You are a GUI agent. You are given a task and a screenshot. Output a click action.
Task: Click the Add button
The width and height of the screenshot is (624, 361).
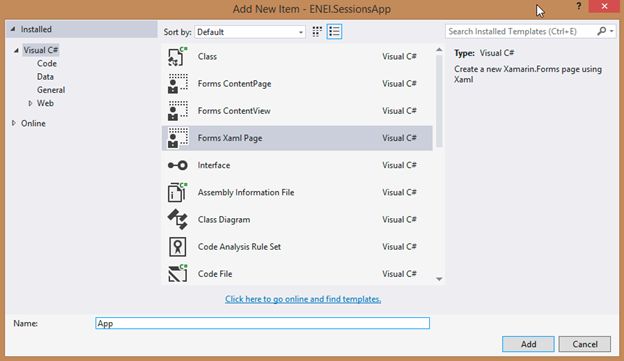(x=528, y=344)
